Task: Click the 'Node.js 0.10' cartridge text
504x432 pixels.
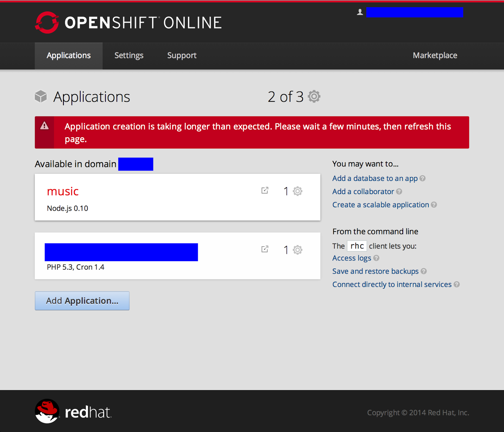Action: tap(67, 208)
